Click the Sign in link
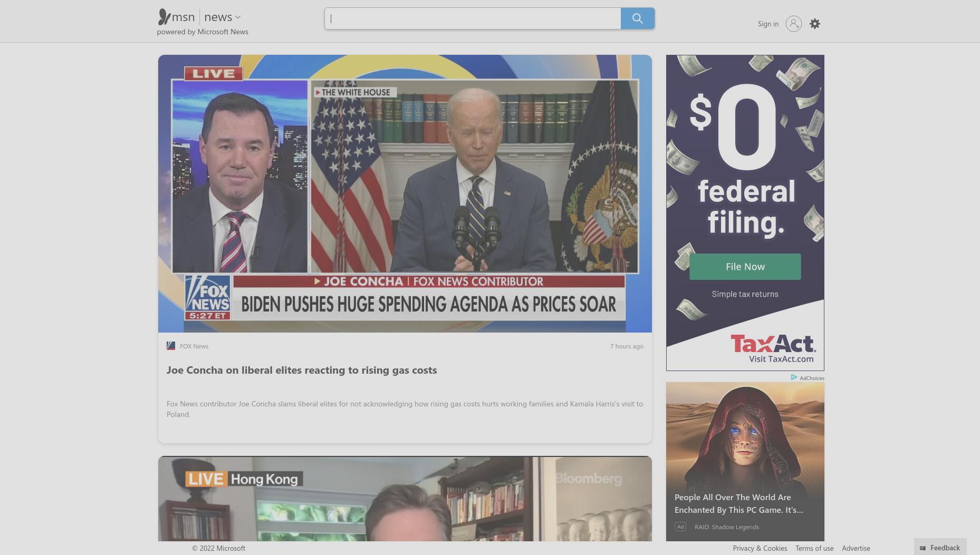This screenshot has width=980, height=555. point(768,24)
